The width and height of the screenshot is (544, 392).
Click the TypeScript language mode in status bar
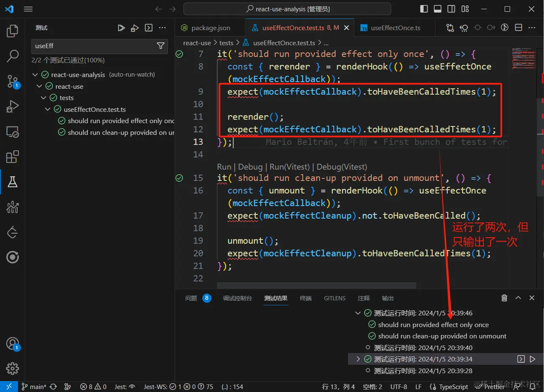tap(453, 387)
